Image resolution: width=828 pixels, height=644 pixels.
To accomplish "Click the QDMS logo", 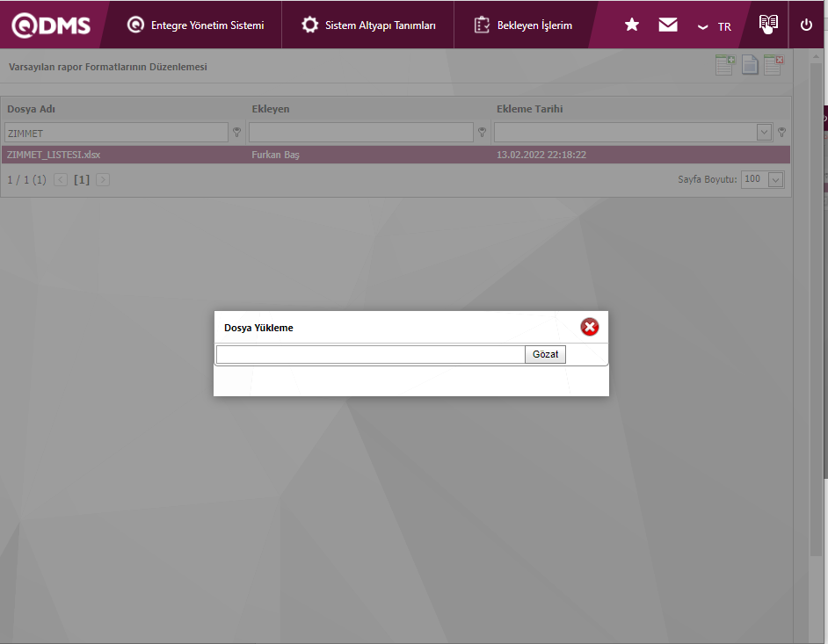I will (x=51, y=25).
